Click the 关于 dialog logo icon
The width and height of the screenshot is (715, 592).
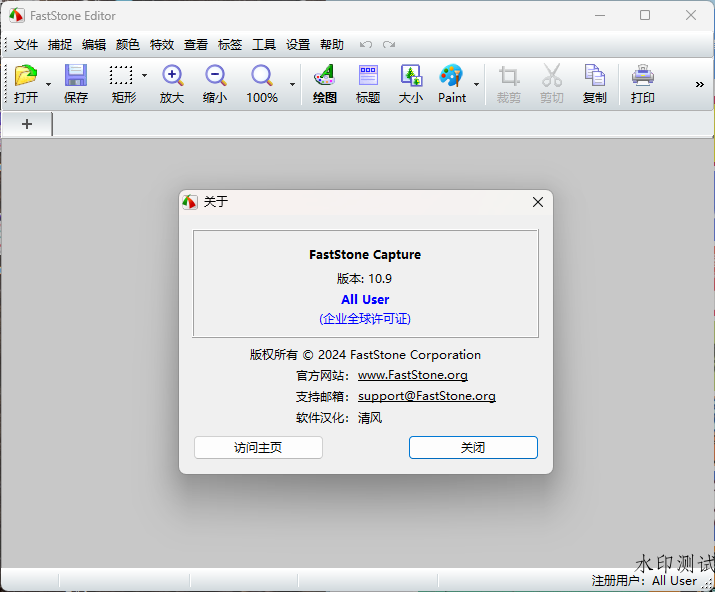click(190, 202)
